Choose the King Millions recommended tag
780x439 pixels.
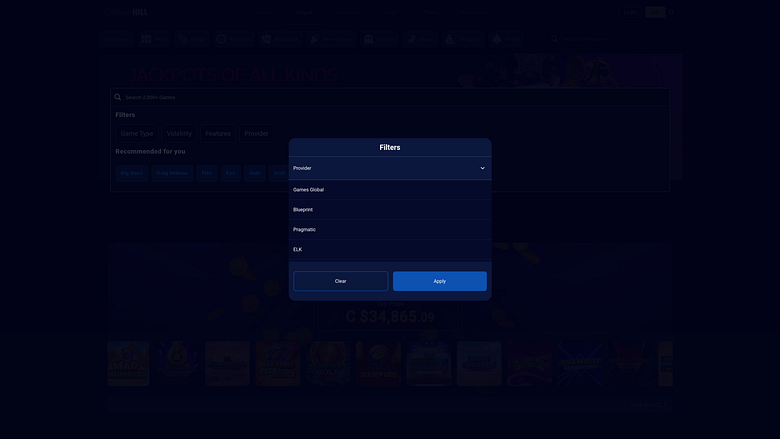click(172, 173)
